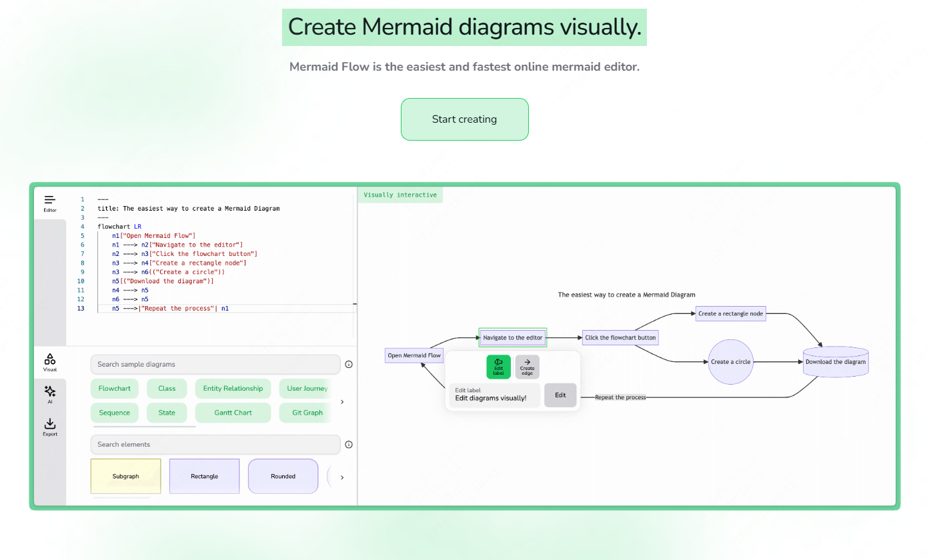Click the info icon next to elements search
Image resolution: width=929 pixels, height=560 pixels.
349,445
